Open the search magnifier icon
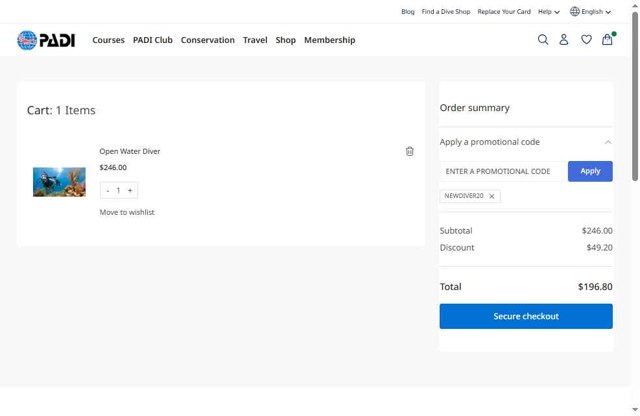Image resolution: width=640 pixels, height=416 pixels. (543, 40)
